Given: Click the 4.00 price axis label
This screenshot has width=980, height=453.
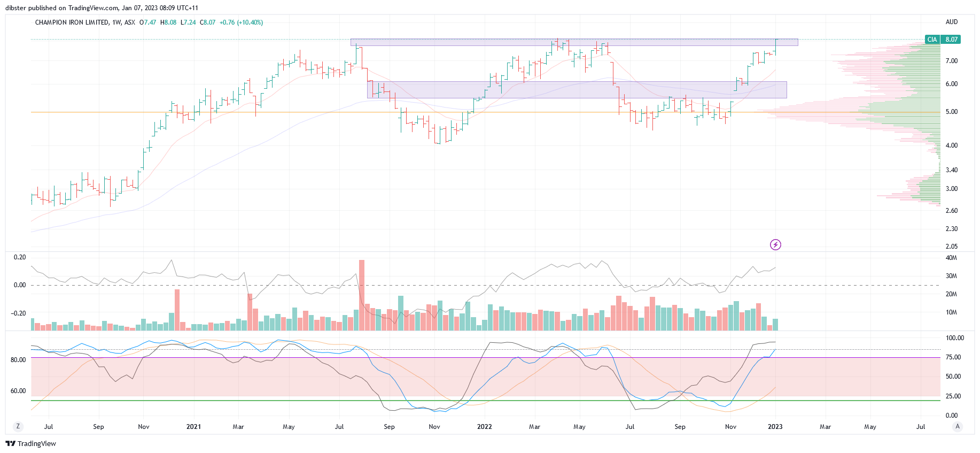Looking at the screenshot, I should tap(951, 145).
